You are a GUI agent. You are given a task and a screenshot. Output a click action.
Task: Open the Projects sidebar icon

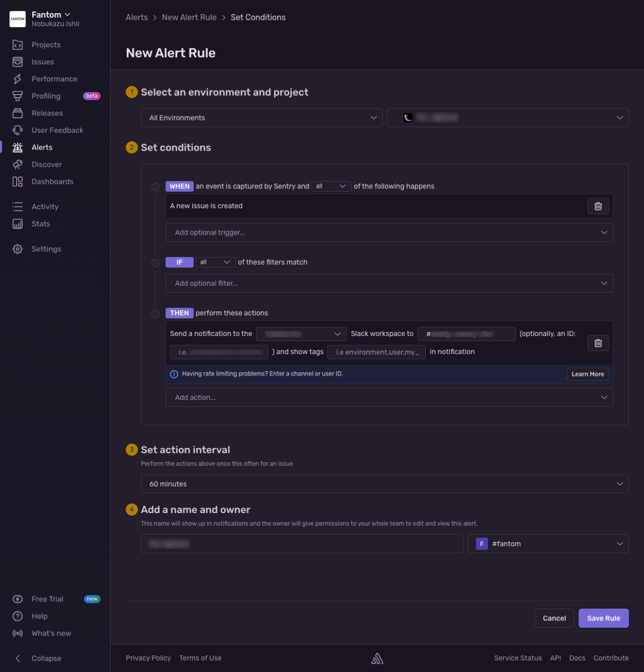tap(18, 45)
